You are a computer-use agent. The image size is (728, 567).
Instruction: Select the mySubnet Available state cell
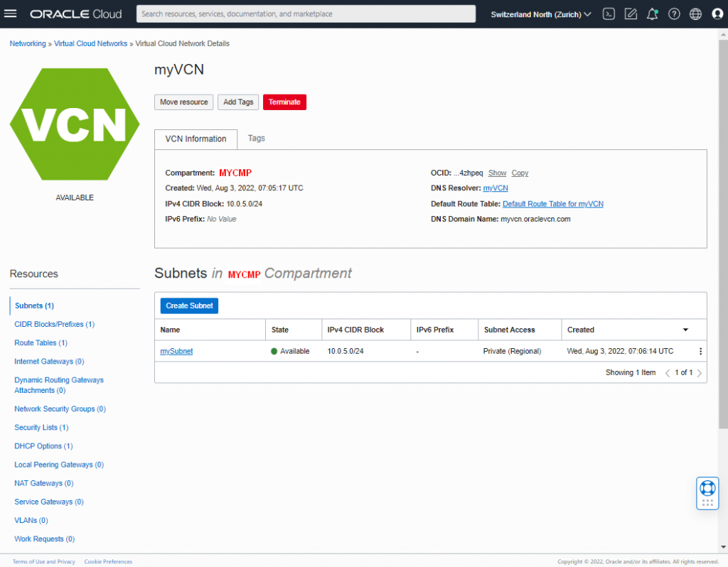click(x=290, y=351)
